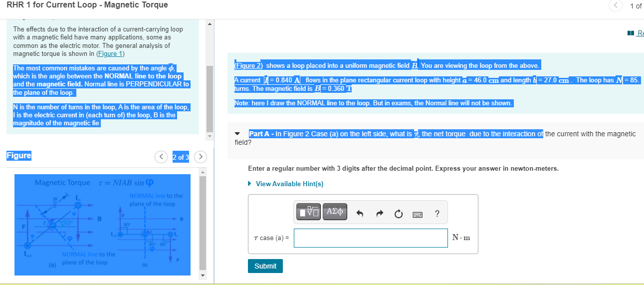644x285 pixels.
Task: Open the Figure 2 link
Action: (x=248, y=65)
